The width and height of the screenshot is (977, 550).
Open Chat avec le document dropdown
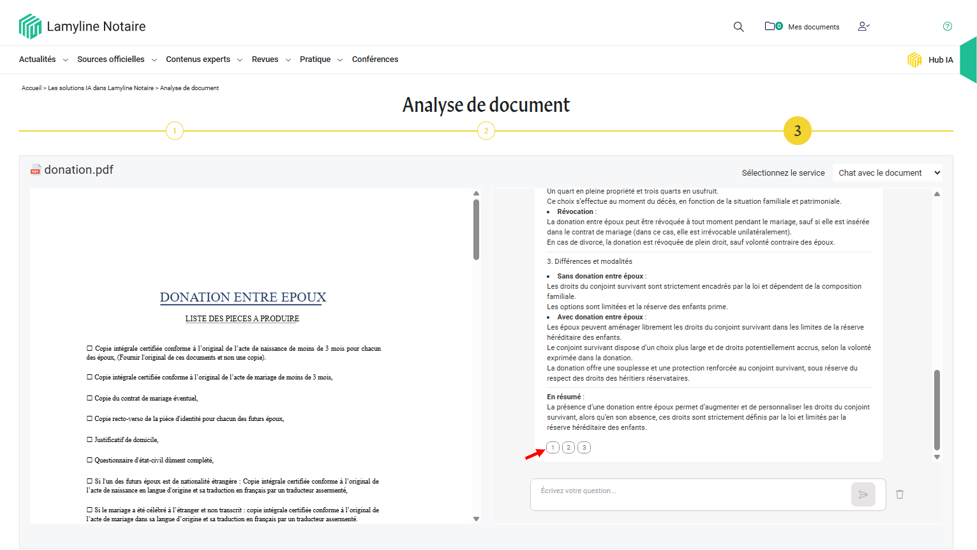click(888, 173)
